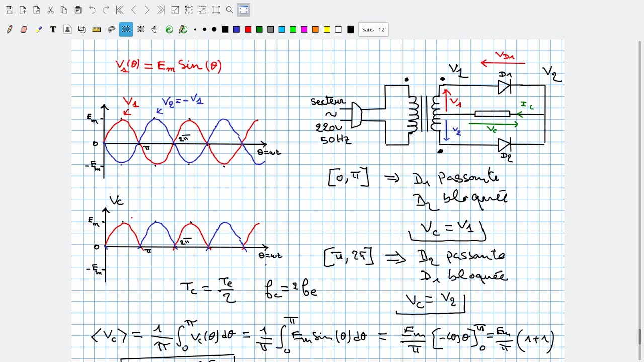Screen dimensions: 644x362
Task: Open the Sans 12 font selector
Action: (x=373, y=30)
